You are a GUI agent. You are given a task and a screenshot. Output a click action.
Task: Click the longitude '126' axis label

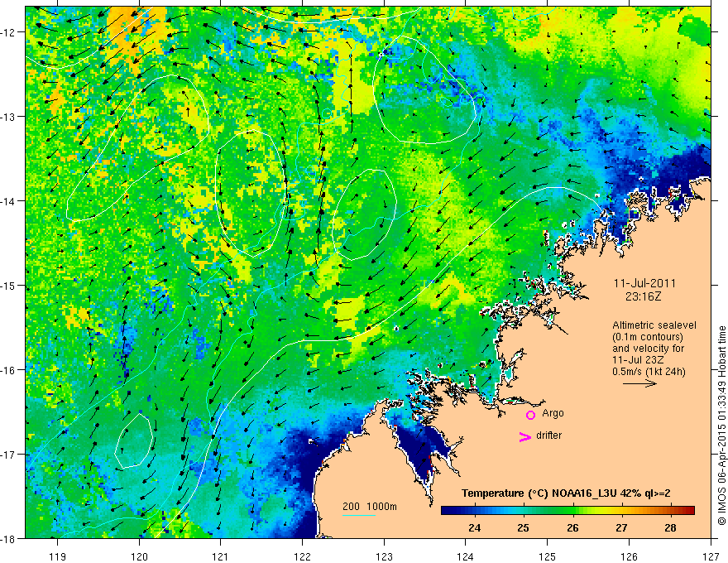click(x=629, y=556)
